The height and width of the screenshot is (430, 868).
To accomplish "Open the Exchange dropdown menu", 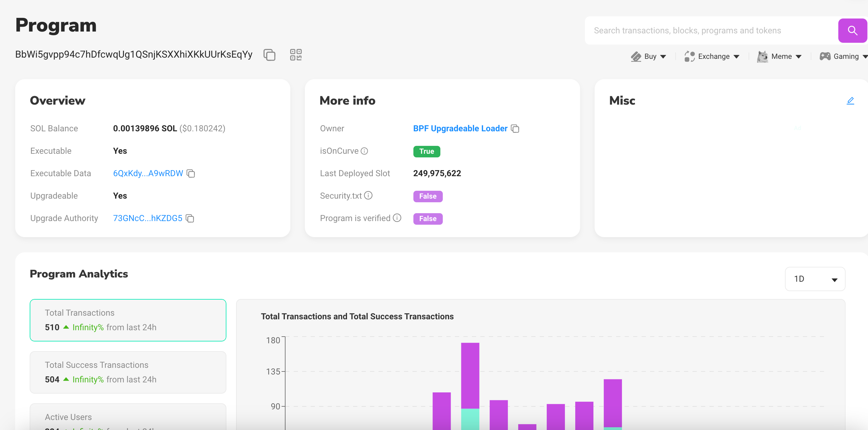I will 712,56.
